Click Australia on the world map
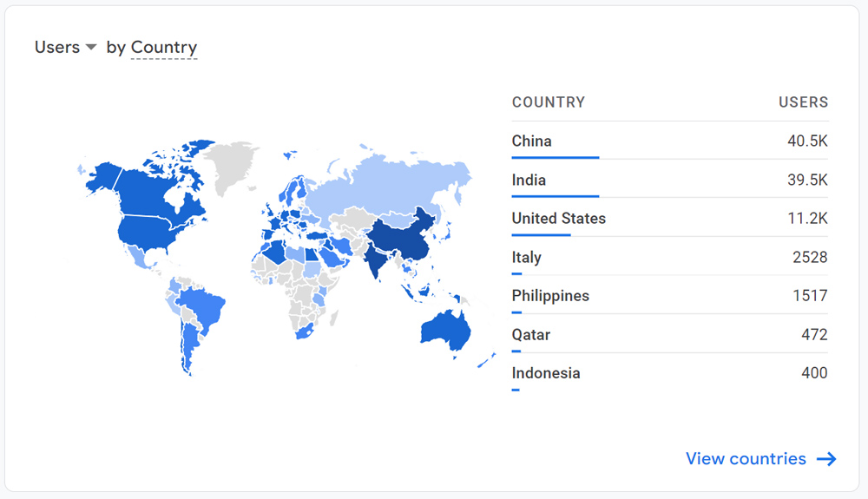 pyautogui.click(x=447, y=332)
